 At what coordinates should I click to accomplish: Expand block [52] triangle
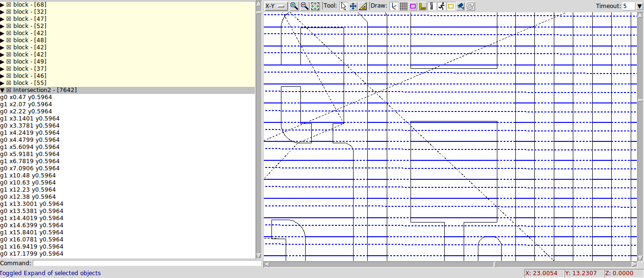click(2, 26)
